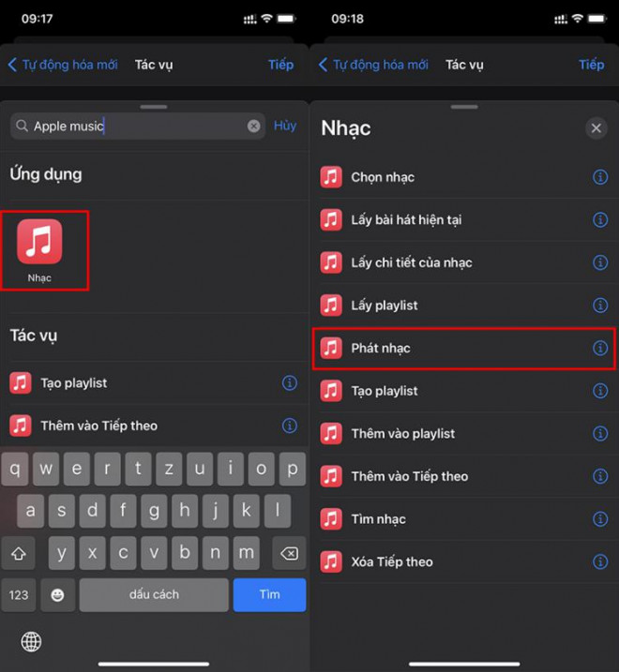This screenshot has height=672, width=619.
Task: Cancel the search with Hủy
Action: pyautogui.click(x=285, y=126)
